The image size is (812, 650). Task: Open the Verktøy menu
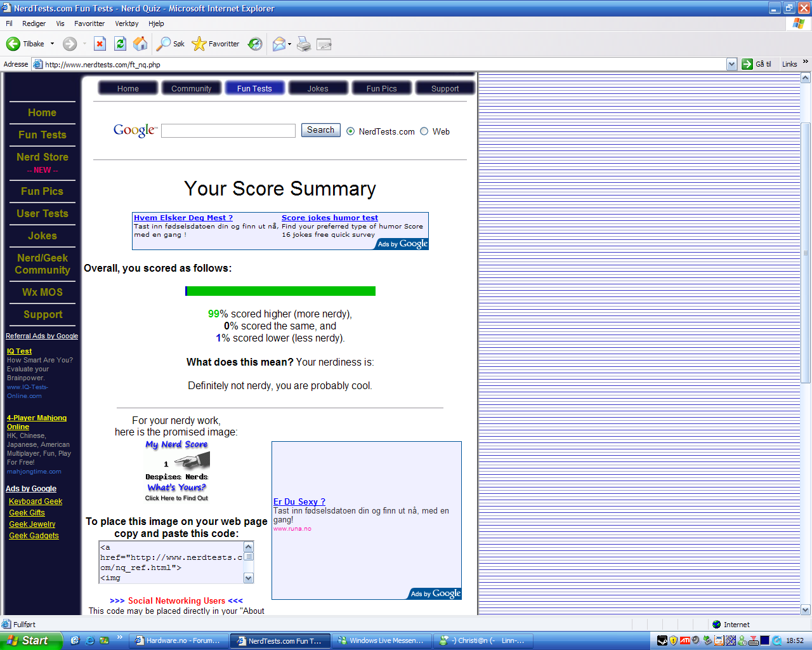[x=127, y=23]
